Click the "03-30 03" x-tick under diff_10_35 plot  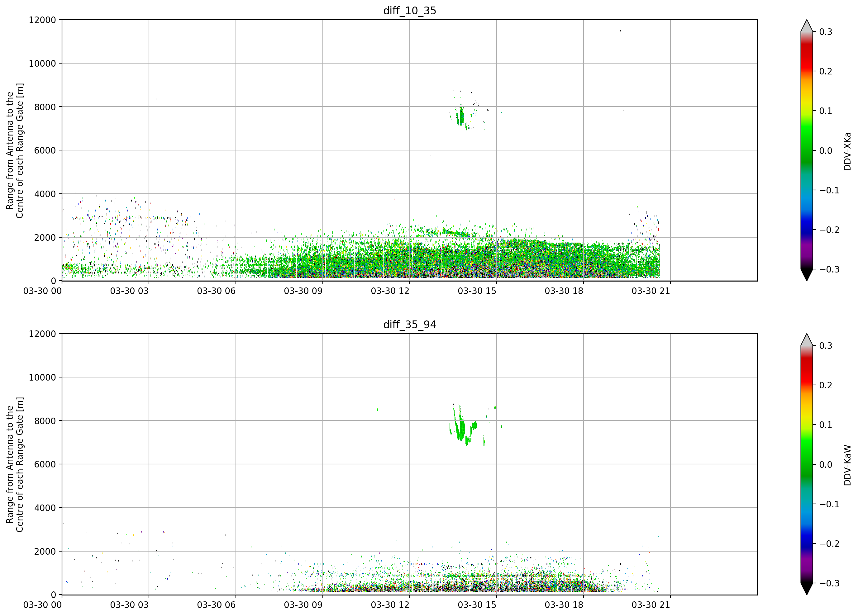click(x=129, y=291)
